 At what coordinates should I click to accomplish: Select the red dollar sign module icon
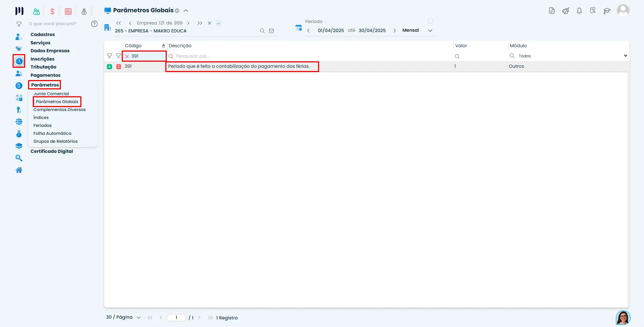[x=52, y=12]
